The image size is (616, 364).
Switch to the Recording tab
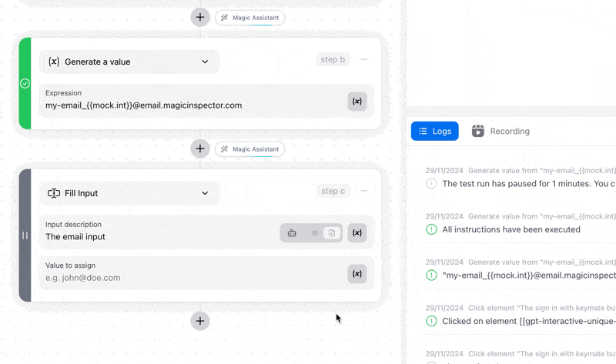pyautogui.click(x=500, y=131)
